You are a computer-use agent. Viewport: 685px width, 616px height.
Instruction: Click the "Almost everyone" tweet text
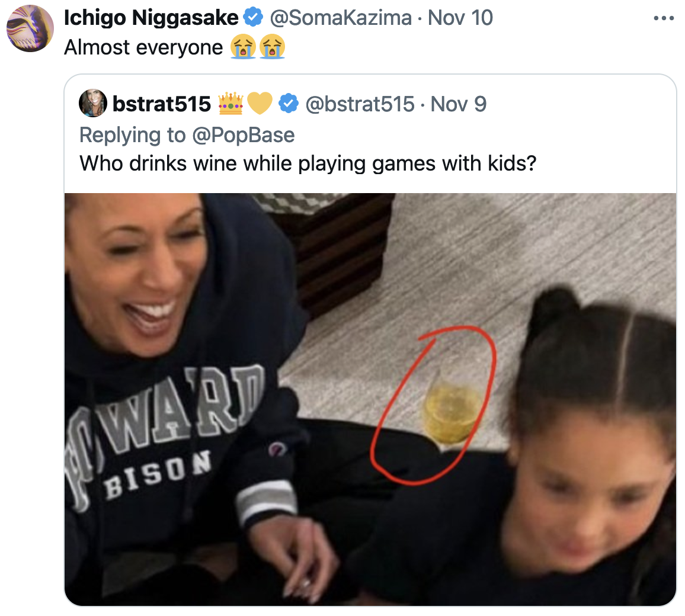click(143, 47)
